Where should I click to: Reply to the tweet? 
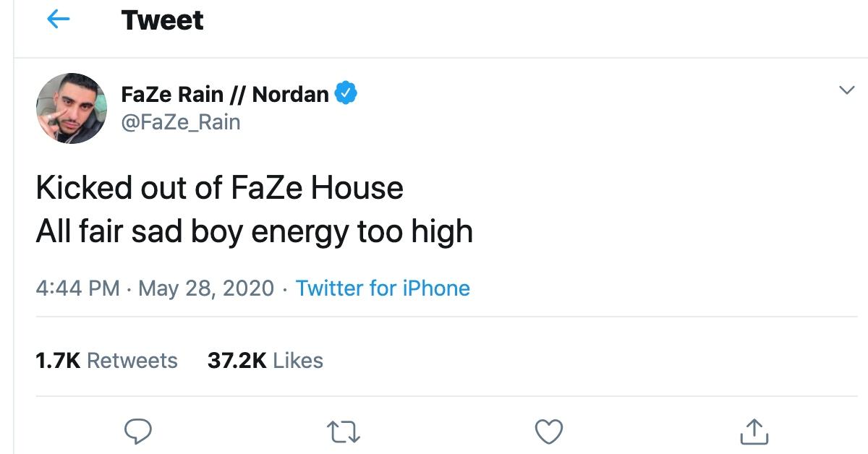point(138,432)
